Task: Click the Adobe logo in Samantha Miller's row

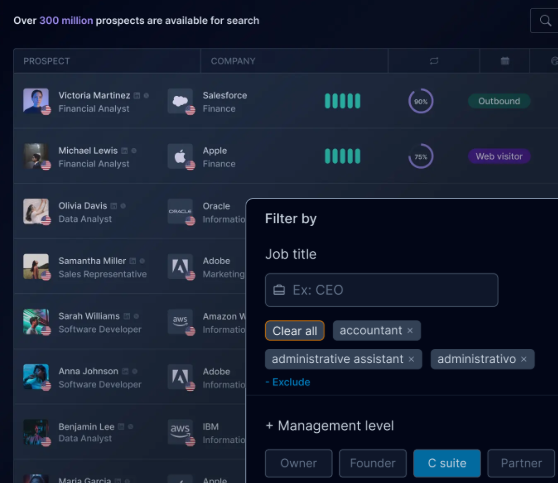Action: [x=180, y=267]
